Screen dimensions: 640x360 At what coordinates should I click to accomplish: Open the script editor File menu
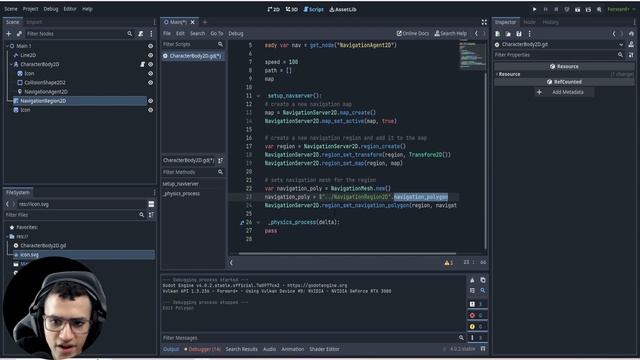click(167, 33)
